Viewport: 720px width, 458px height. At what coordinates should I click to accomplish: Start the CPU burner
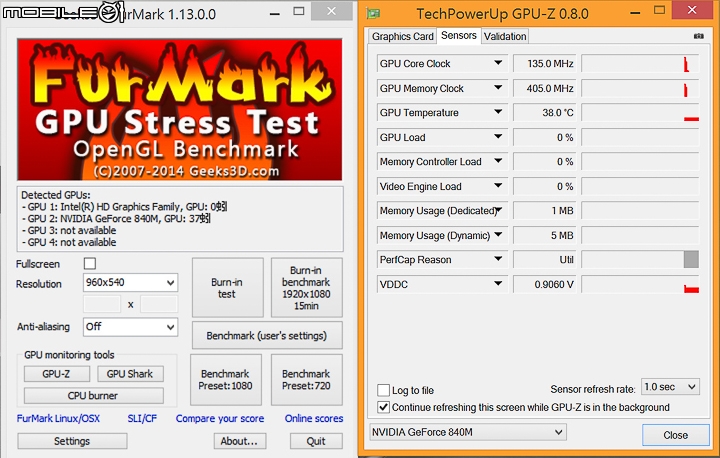click(93, 396)
